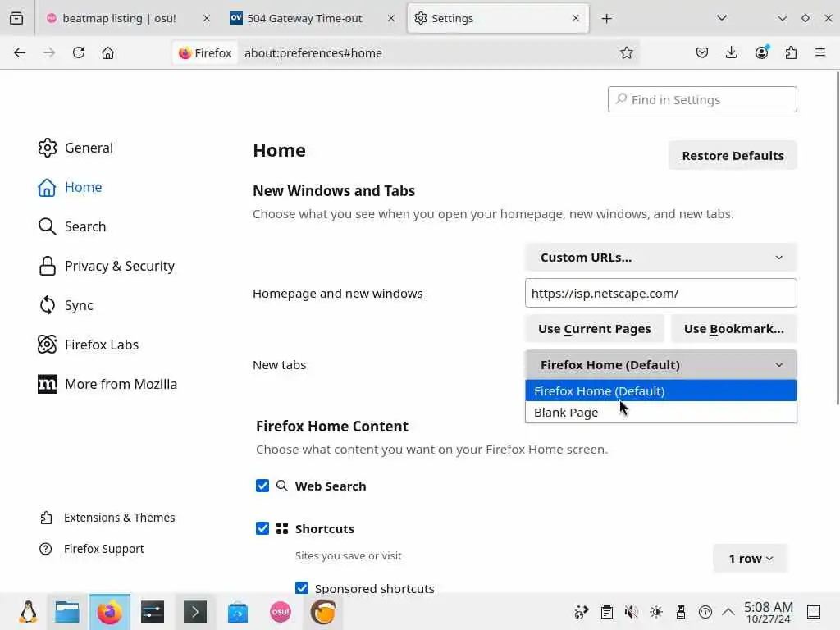
Task: Click Use Bookmark button
Action: coord(733,328)
